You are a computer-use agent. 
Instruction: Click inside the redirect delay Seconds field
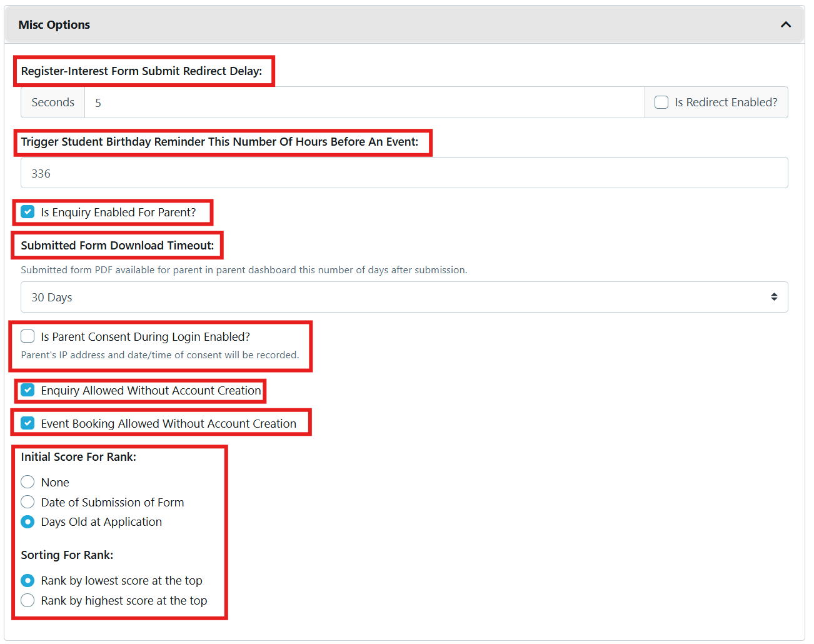coord(250,102)
